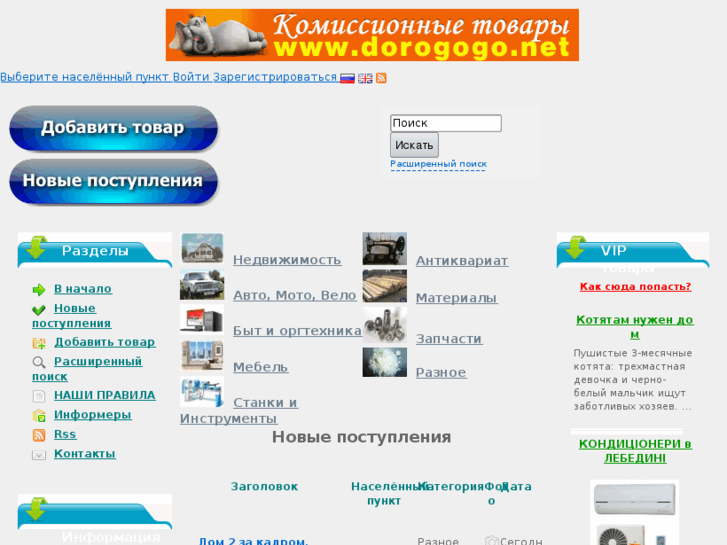This screenshot has height=545, width=727.
Task: Open the thumbnail for Разное category
Action: coord(385,362)
